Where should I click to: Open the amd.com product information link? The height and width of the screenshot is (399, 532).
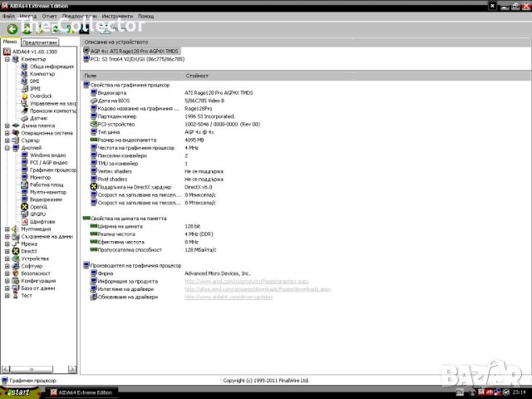247,281
